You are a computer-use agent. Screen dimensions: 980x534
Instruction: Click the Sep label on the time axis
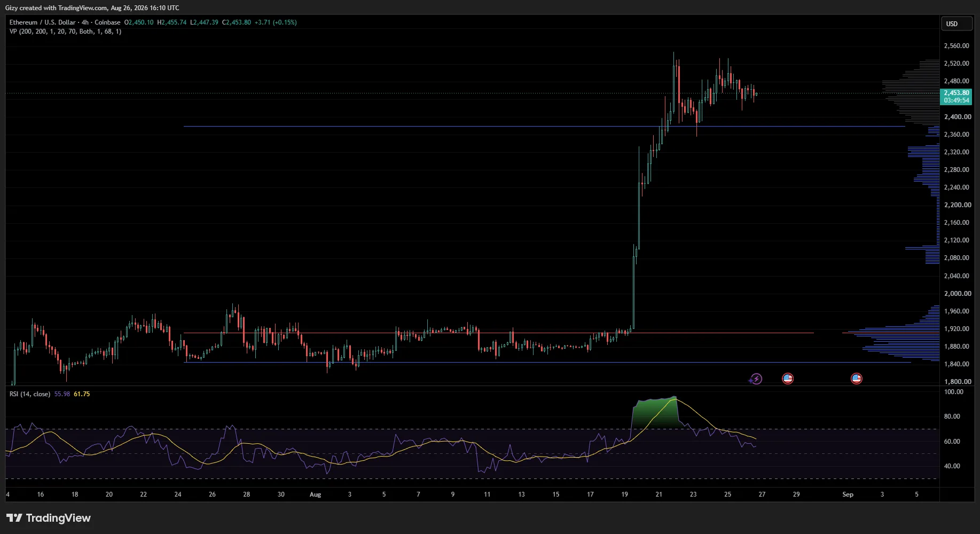coord(848,494)
